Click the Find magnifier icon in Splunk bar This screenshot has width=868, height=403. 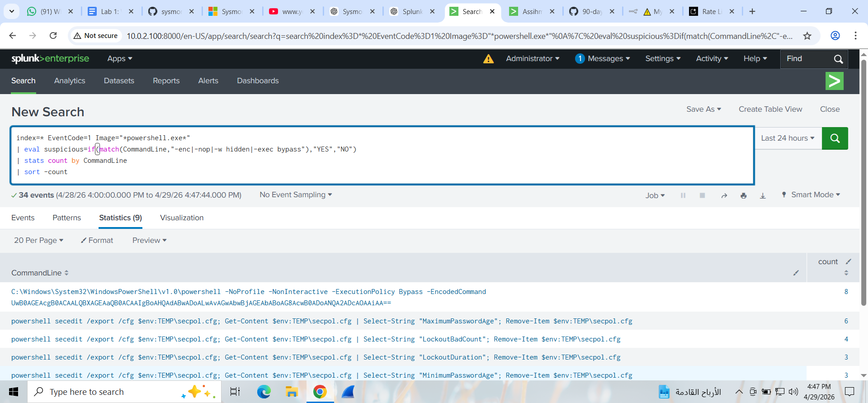point(838,59)
